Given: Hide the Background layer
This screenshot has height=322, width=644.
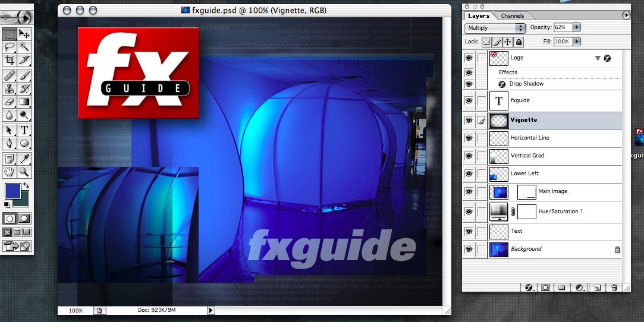Looking at the screenshot, I should [x=469, y=250].
